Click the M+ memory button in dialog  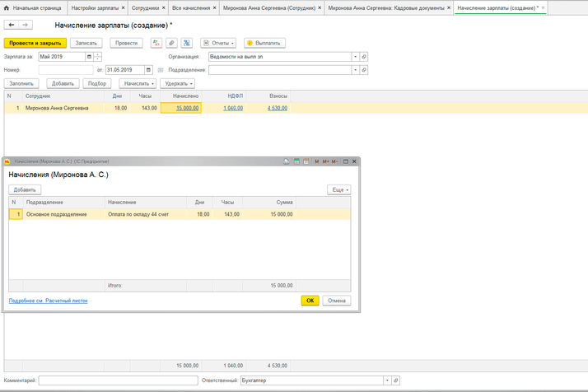click(x=326, y=161)
